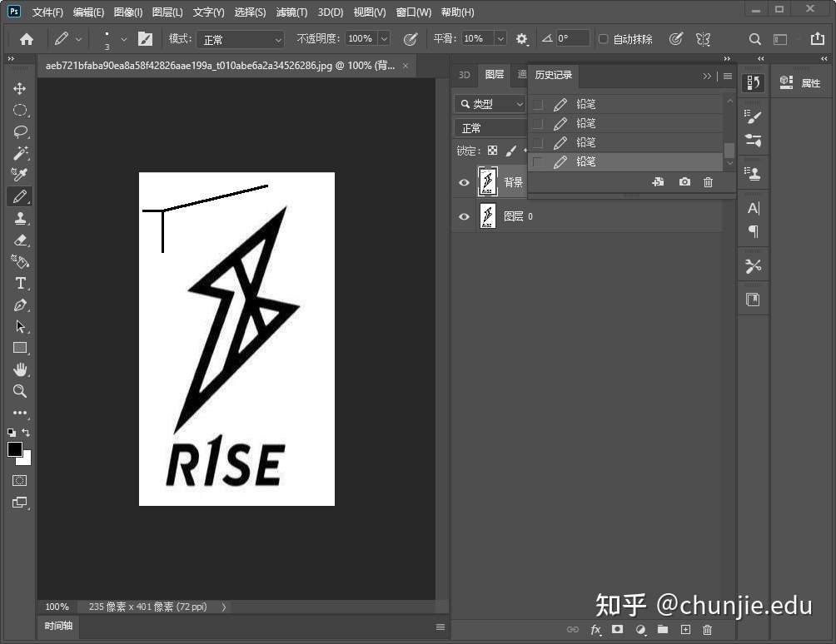Open the 时间轴 timeline tab

58,626
